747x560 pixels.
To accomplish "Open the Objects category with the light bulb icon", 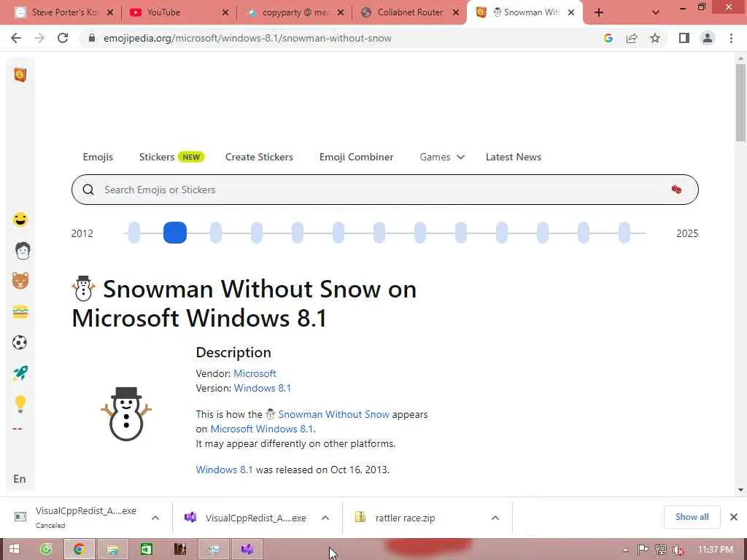I will coord(20,404).
